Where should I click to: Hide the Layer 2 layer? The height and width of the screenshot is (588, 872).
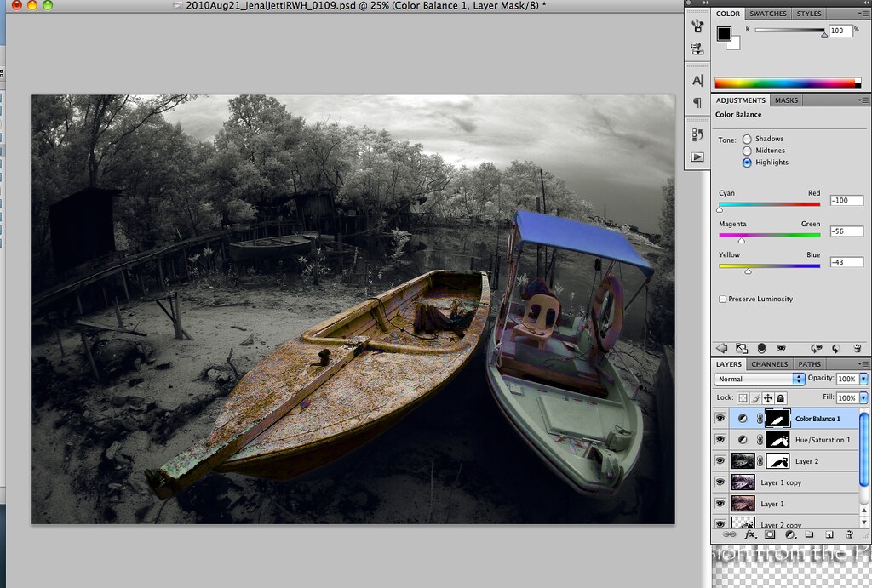[720, 460]
